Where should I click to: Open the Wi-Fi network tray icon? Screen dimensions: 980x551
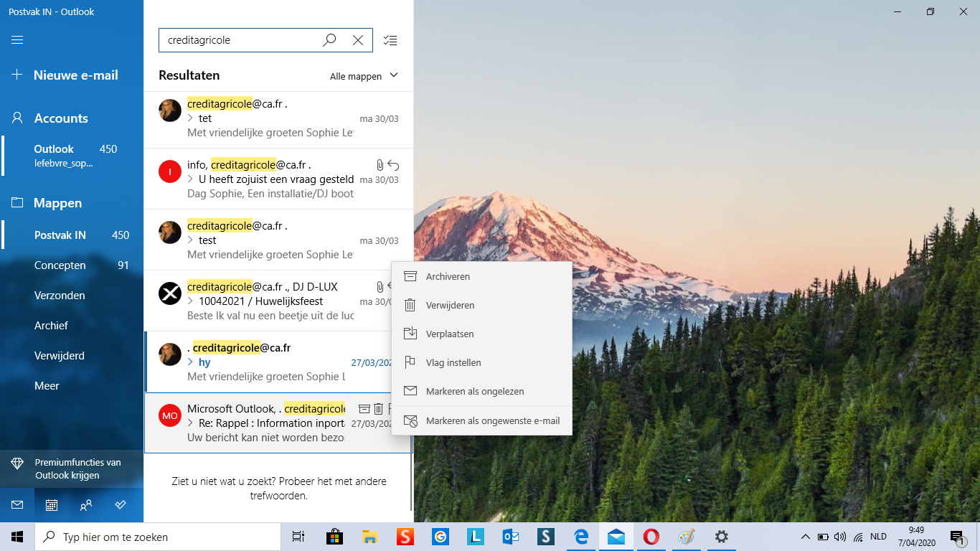click(858, 537)
